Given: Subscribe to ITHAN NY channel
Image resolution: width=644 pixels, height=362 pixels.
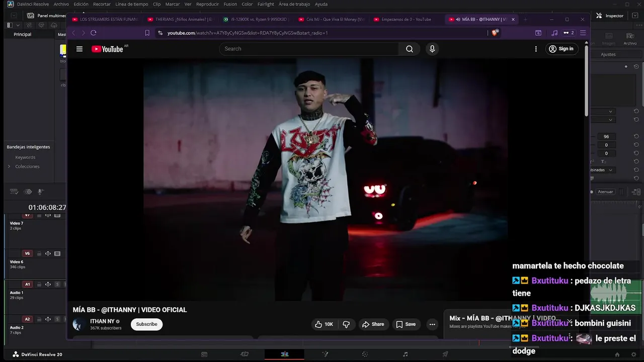Looking at the screenshot, I should click(146, 324).
